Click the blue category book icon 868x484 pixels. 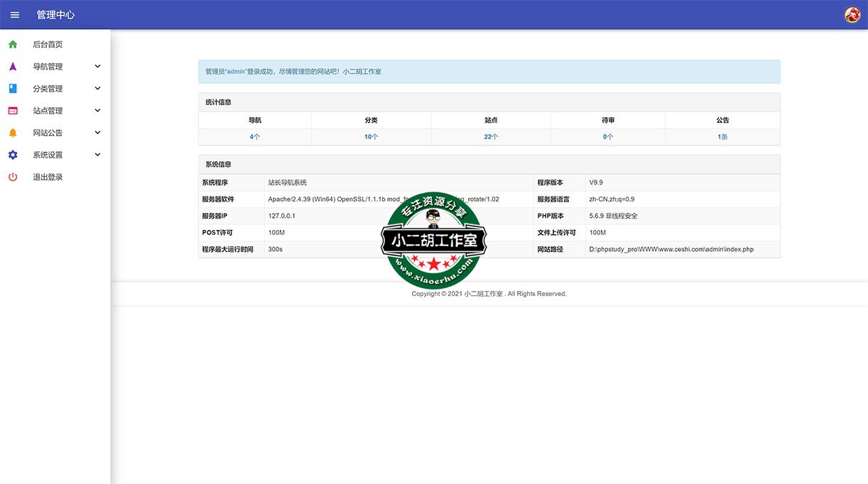(13, 89)
